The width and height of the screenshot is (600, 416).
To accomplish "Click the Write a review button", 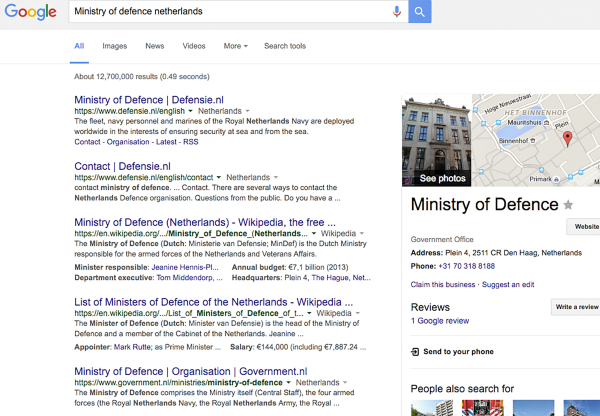I will point(576,307).
